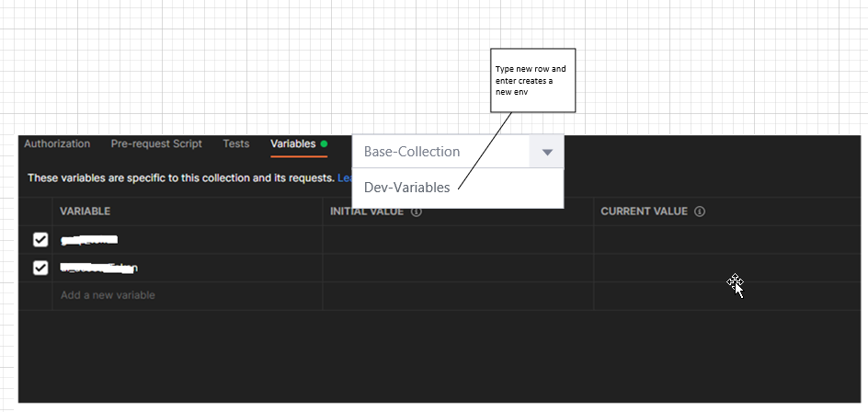The image size is (868, 412).
Task: Uncheck the second variable row checkbox
Action: point(40,268)
